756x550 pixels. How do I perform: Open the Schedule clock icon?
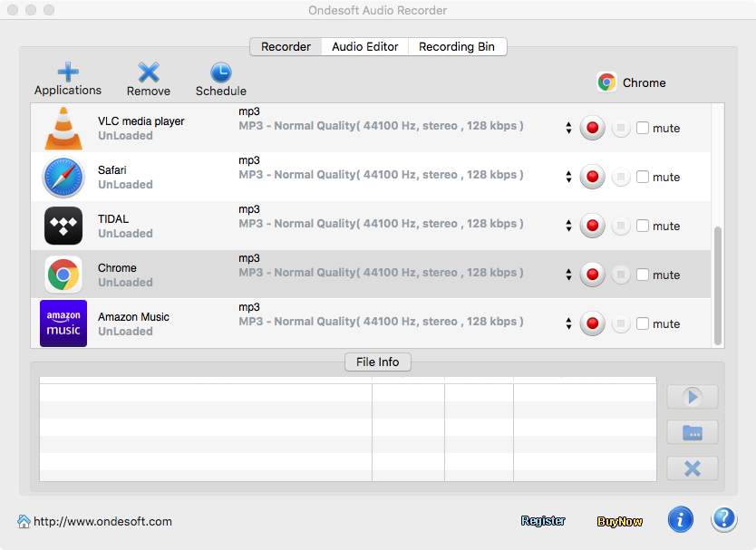tap(221, 72)
